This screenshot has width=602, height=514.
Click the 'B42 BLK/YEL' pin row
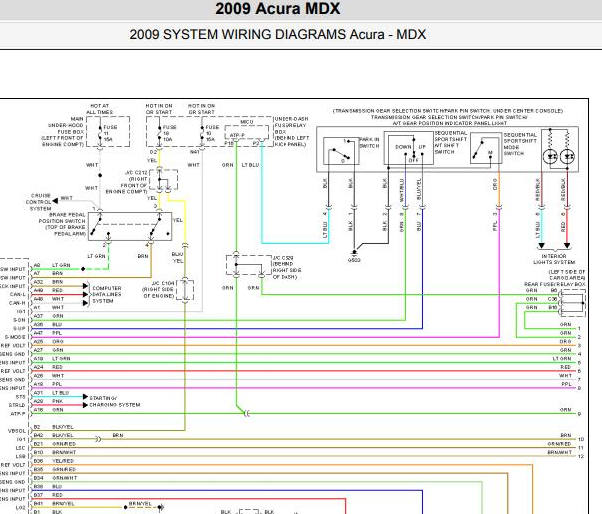[53, 435]
